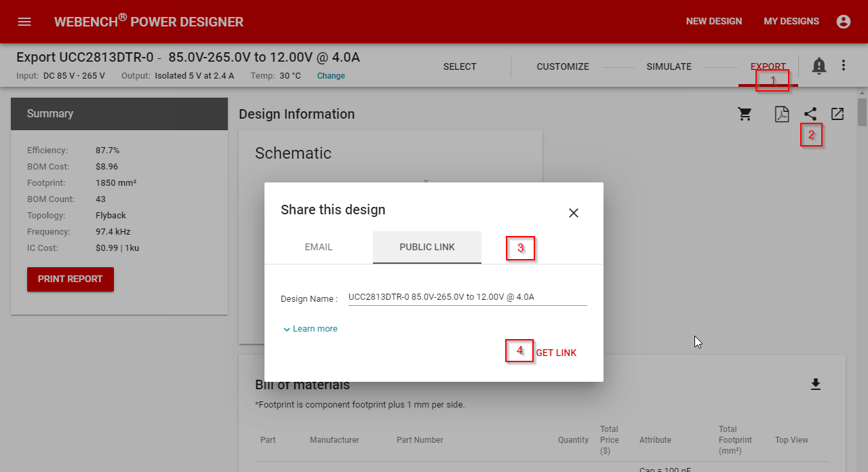The width and height of the screenshot is (868, 472).
Task: Open MY DESIGNS
Action: pos(791,22)
